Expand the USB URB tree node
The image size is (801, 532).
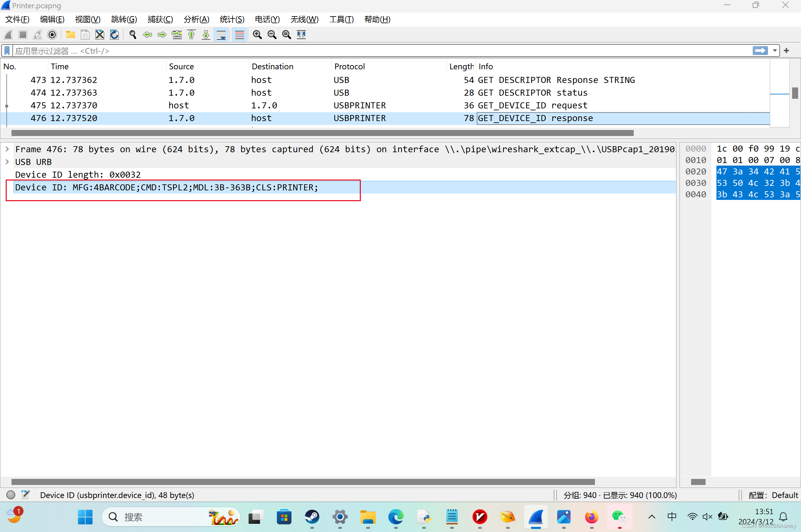click(x=7, y=162)
